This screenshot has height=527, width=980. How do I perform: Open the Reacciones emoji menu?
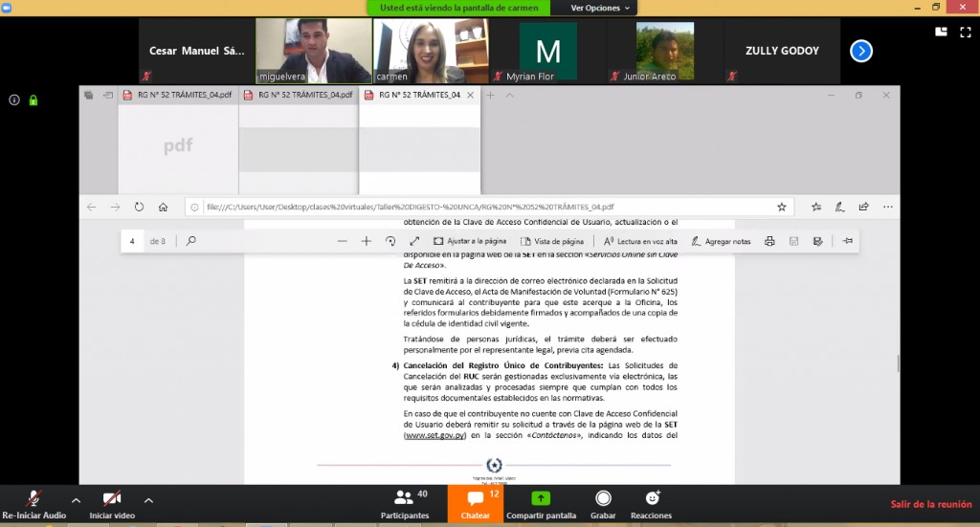coord(651,504)
